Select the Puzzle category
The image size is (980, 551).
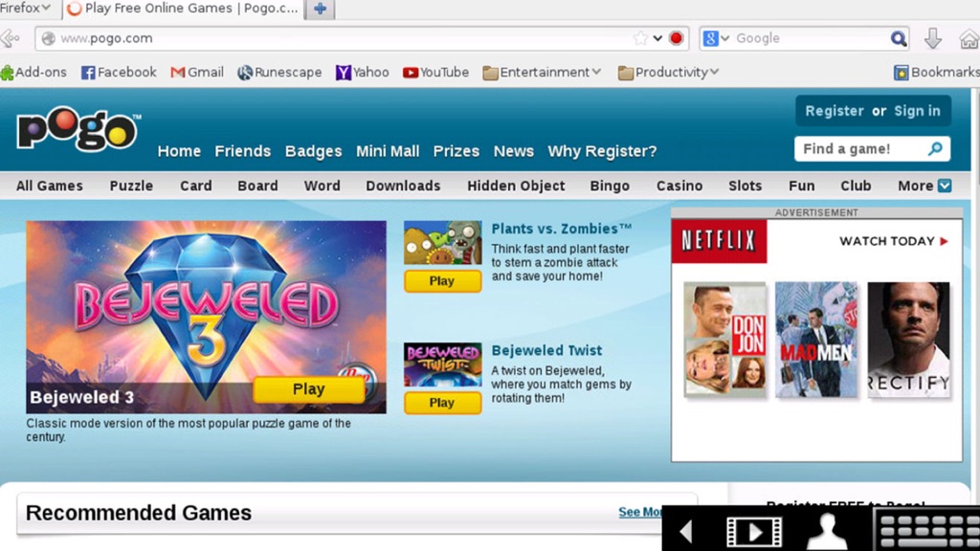131,186
